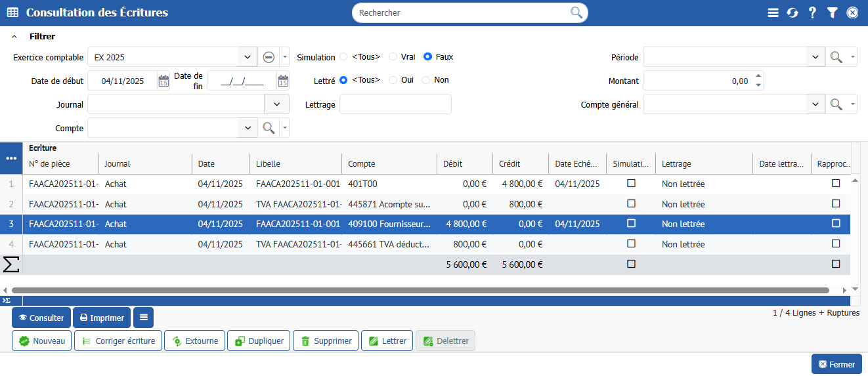Collapse the Filtrer section
The image size is (868, 376).
coord(14,37)
